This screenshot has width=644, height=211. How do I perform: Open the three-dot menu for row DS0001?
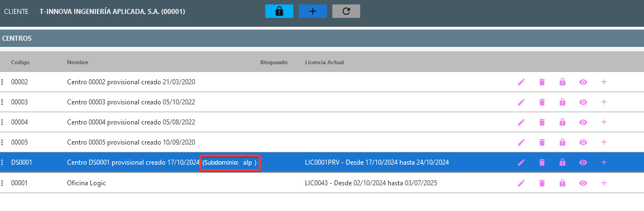pyautogui.click(x=2, y=162)
